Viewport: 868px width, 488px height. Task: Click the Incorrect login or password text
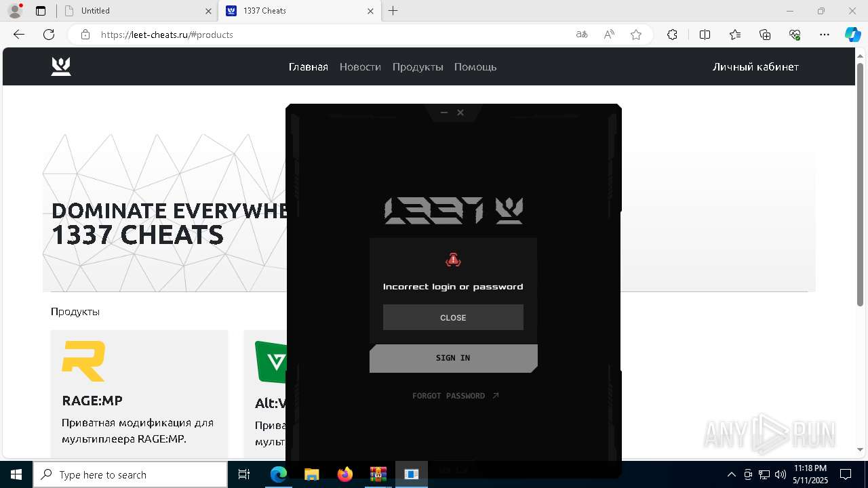(x=453, y=287)
